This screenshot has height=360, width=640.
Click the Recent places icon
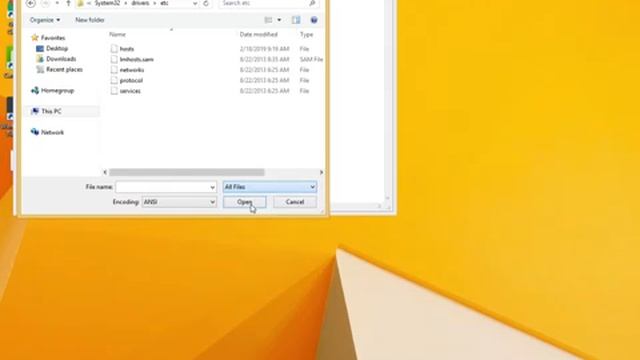pyautogui.click(x=40, y=69)
